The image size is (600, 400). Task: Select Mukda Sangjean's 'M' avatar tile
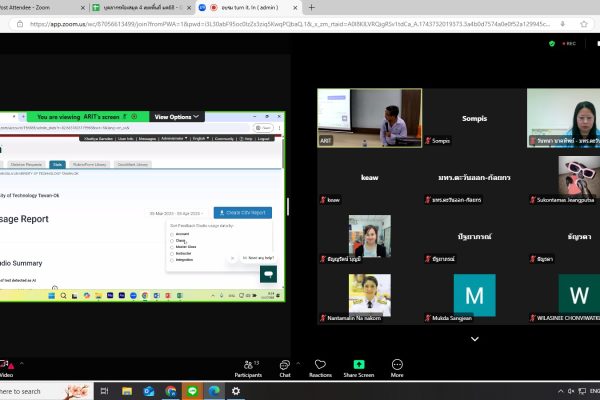click(474, 295)
